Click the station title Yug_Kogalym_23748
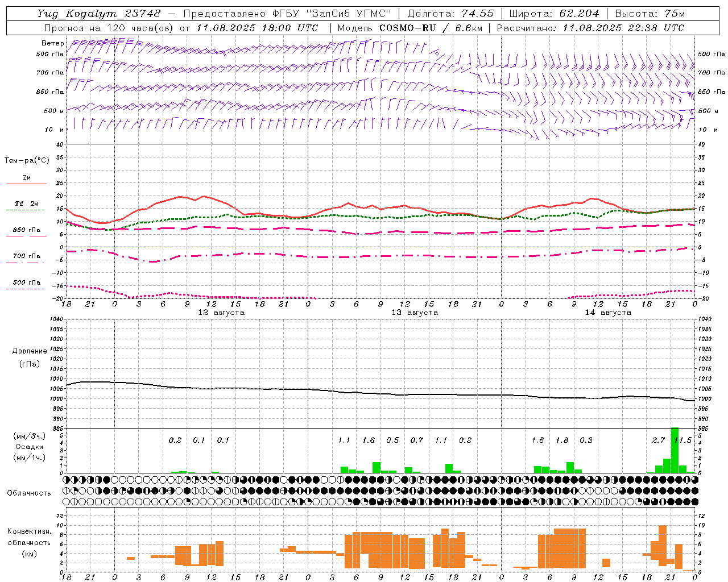This screenshot has height=582, width=728. pos(99,14)
